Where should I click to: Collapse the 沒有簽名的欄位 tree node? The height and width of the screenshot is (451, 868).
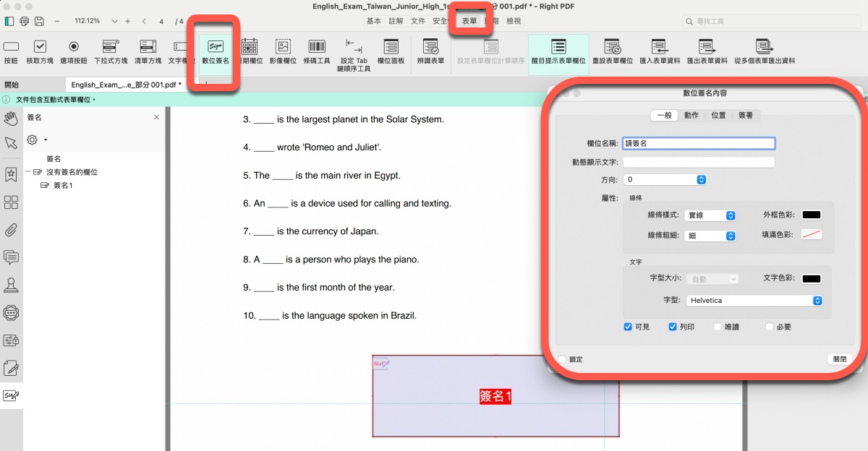(27, 172)
